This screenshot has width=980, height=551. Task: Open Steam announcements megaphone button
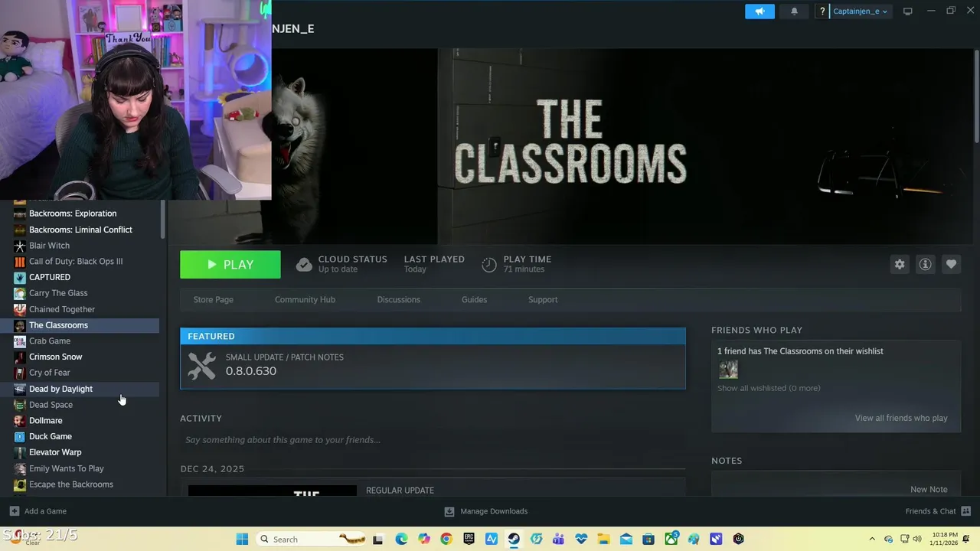point(759,11)
